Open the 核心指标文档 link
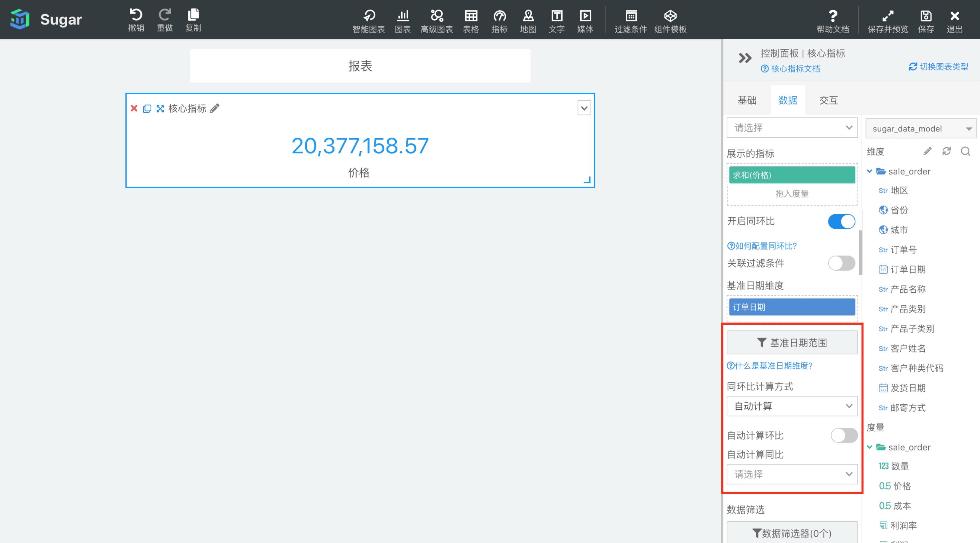The width and height of the screenshot is (980, 543). click(x=790, y=69)
